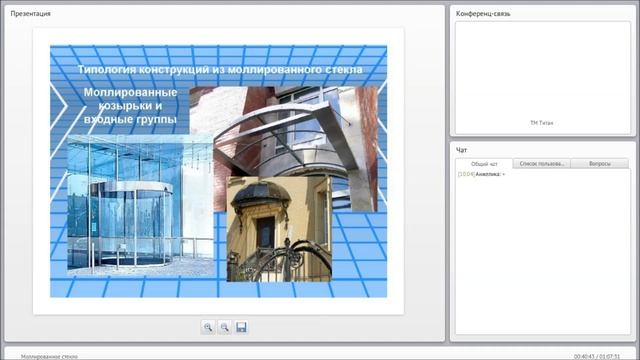
Task: Click the ТН Титан label in conference panel
Action: tap(542, 122)
